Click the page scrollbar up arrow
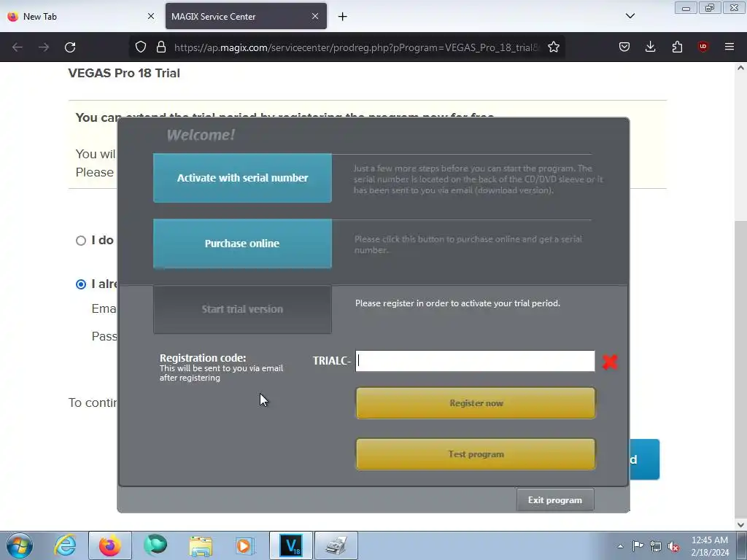 [740, 68]
